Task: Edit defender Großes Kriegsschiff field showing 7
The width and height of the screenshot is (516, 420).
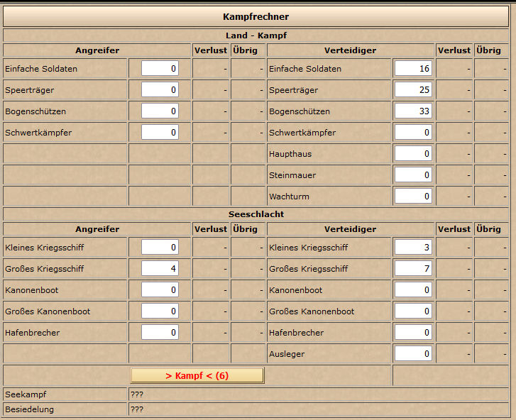Action: [x=413, y=269]
